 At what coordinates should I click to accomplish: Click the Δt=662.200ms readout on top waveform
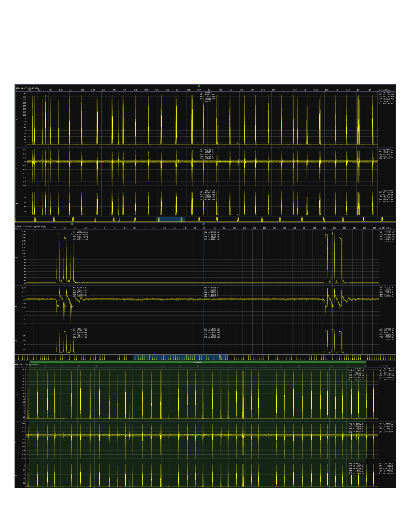[385, 90]
